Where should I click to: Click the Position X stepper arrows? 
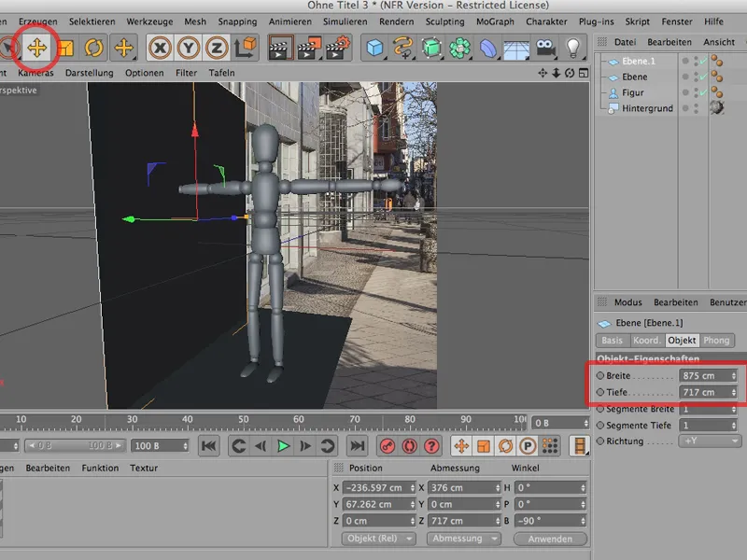pyautogui.click(x=413, y=488)
